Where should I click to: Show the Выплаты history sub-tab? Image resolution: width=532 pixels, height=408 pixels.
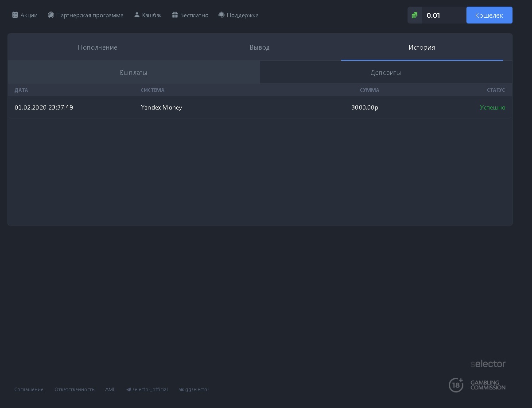(x=133, y=73)
